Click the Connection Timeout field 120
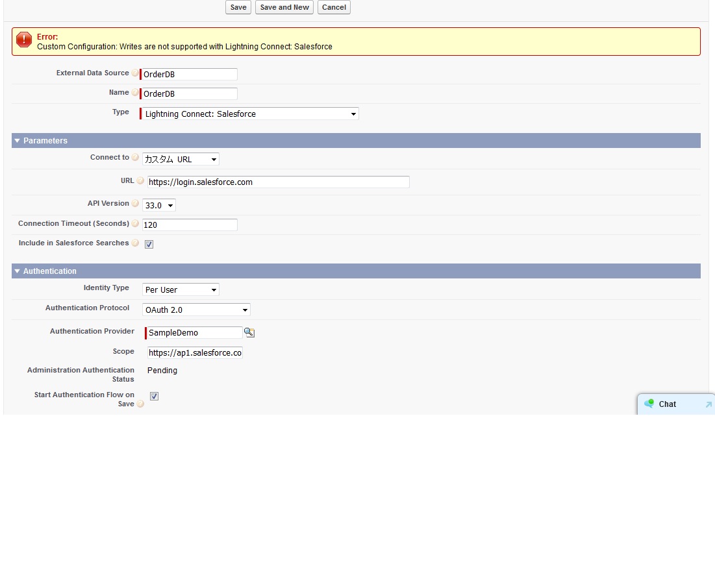 tap(190, 225)
